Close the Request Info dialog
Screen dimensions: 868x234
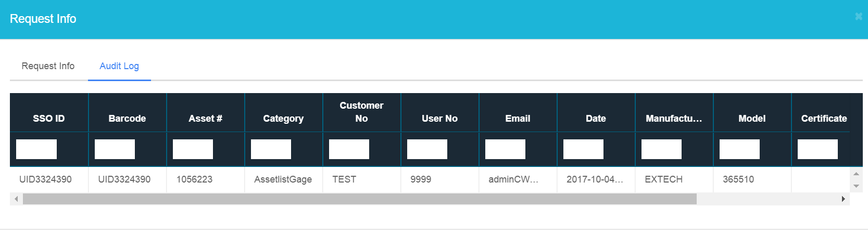point(859,17)
